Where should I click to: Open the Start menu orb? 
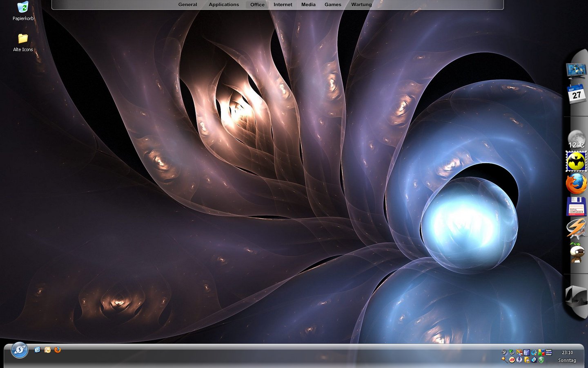(19, 350)
